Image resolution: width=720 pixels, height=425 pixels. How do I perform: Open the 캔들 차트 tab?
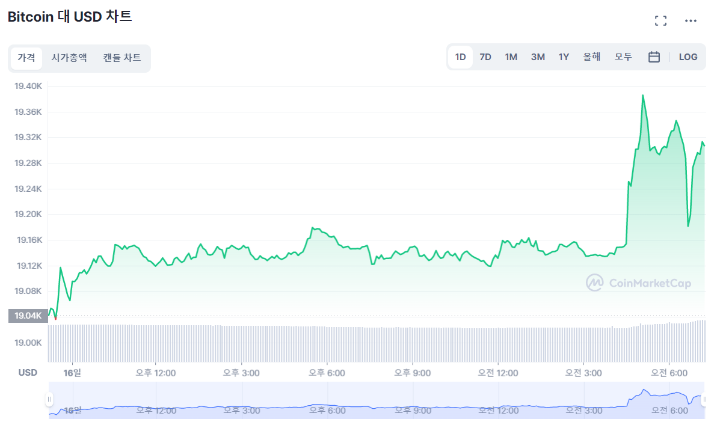coord(122,58)
